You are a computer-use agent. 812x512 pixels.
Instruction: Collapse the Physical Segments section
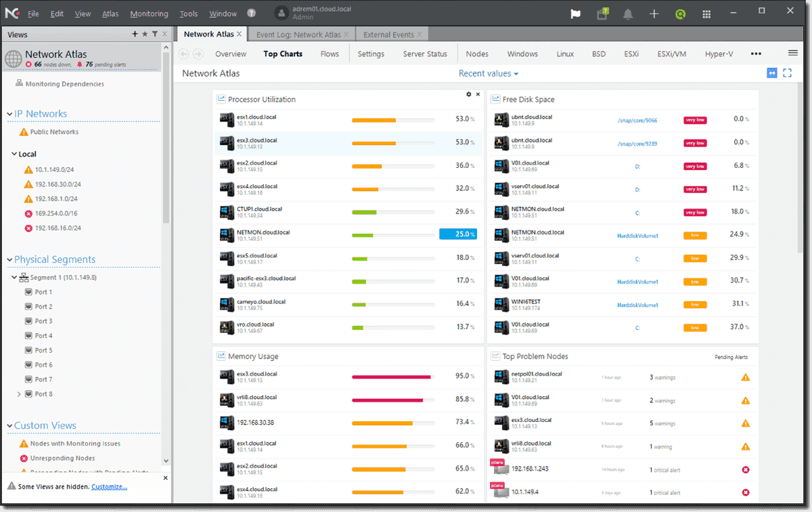tap(9, 260)
